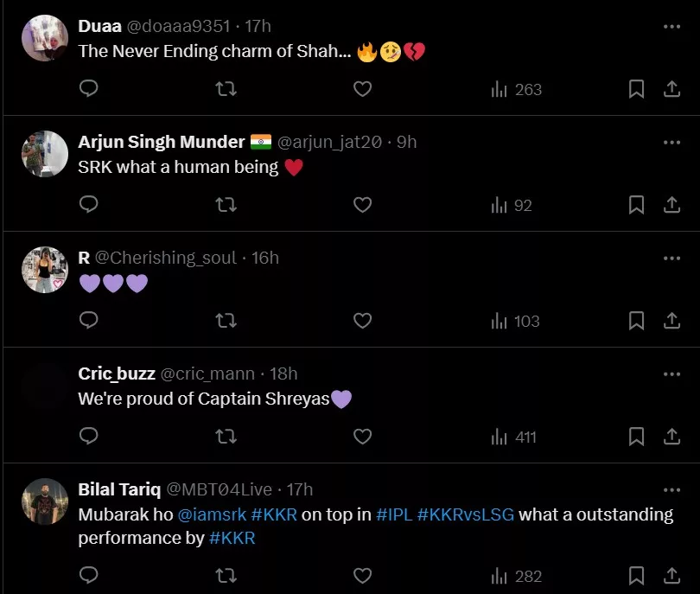Open Arjun Singh Munder's profile name
Viewport: 700px width, 594px height.
pyautogui.click(x=162, y=142)
